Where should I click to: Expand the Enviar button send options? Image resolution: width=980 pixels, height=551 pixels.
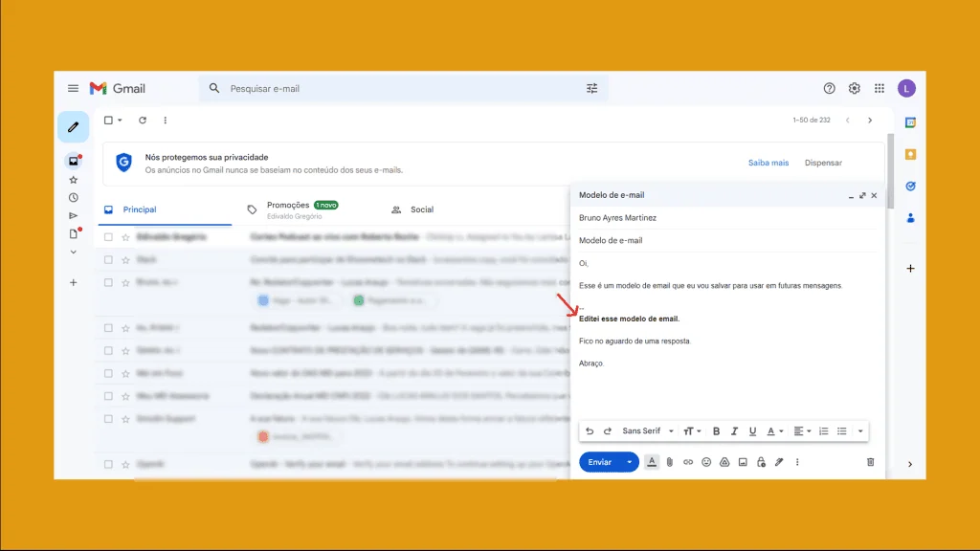coord(629,462)
